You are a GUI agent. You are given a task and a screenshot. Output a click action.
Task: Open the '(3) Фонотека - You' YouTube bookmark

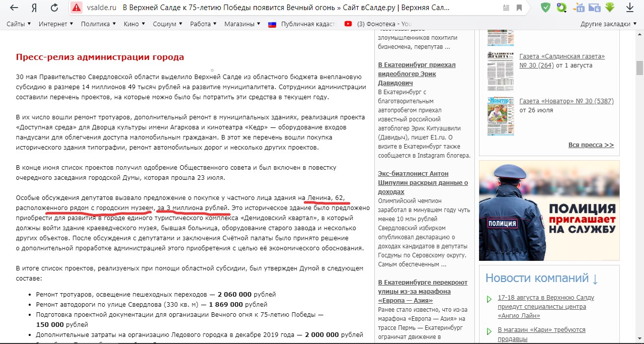(378, 24)
